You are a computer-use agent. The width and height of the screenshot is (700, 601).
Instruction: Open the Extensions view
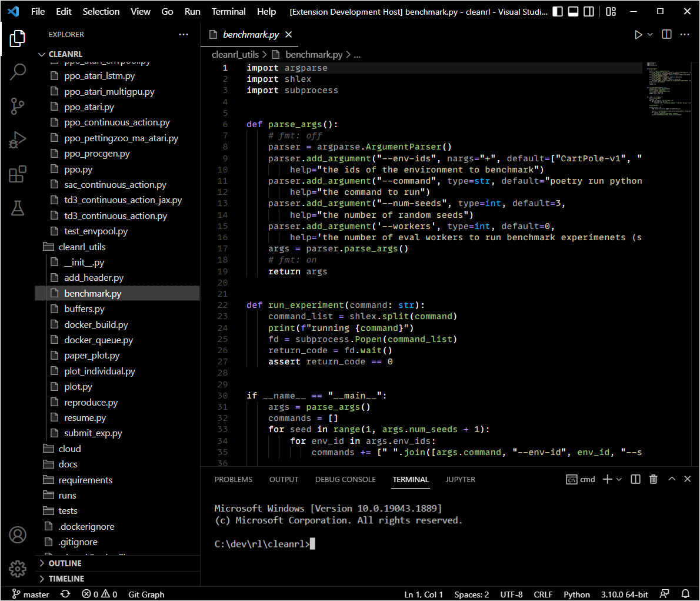(x=18, y=174)
